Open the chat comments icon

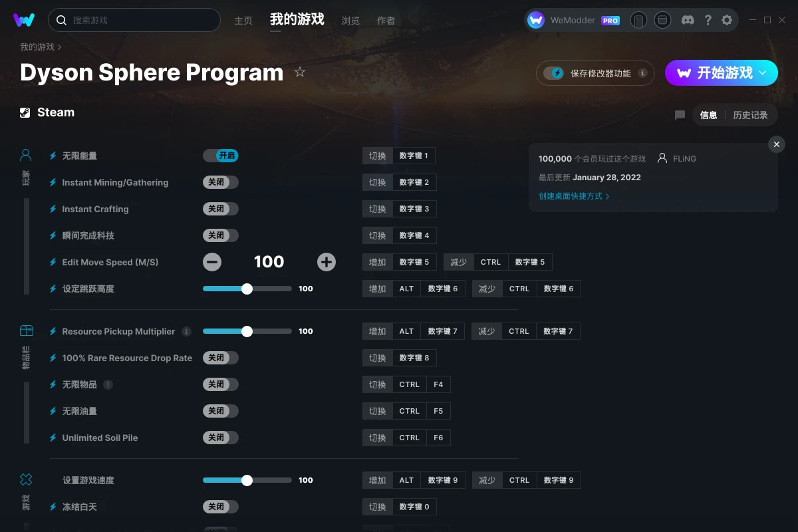(x=680, y=115)
